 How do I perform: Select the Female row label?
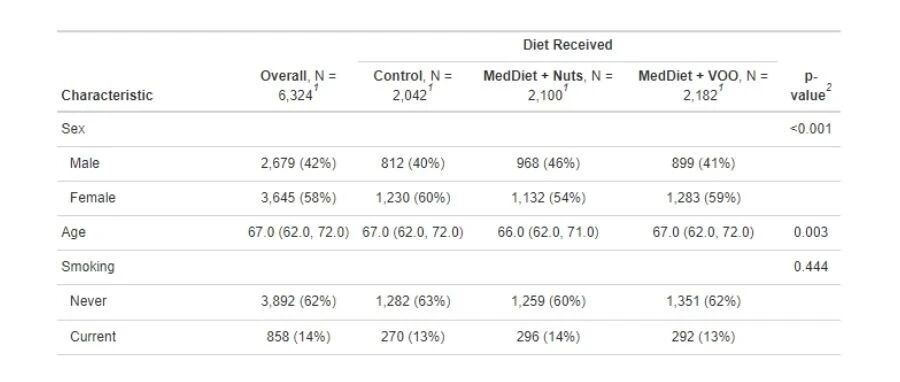[92, 198]
